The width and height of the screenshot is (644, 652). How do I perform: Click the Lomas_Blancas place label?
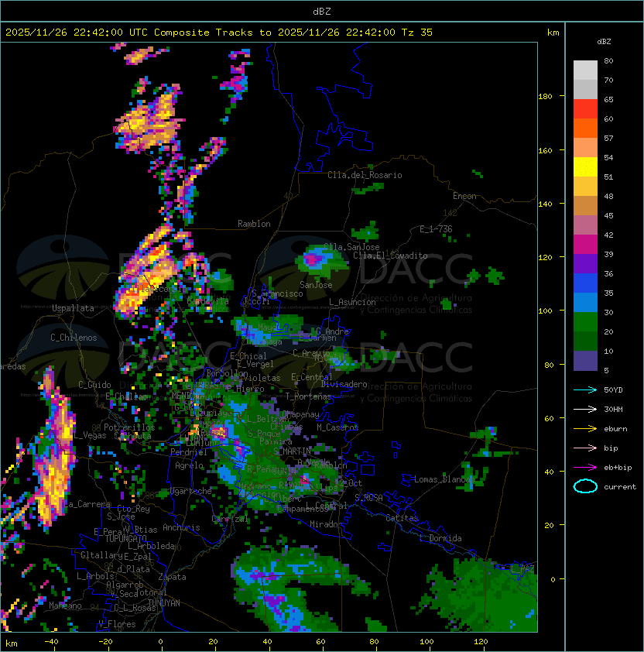[x=444, y=479]
